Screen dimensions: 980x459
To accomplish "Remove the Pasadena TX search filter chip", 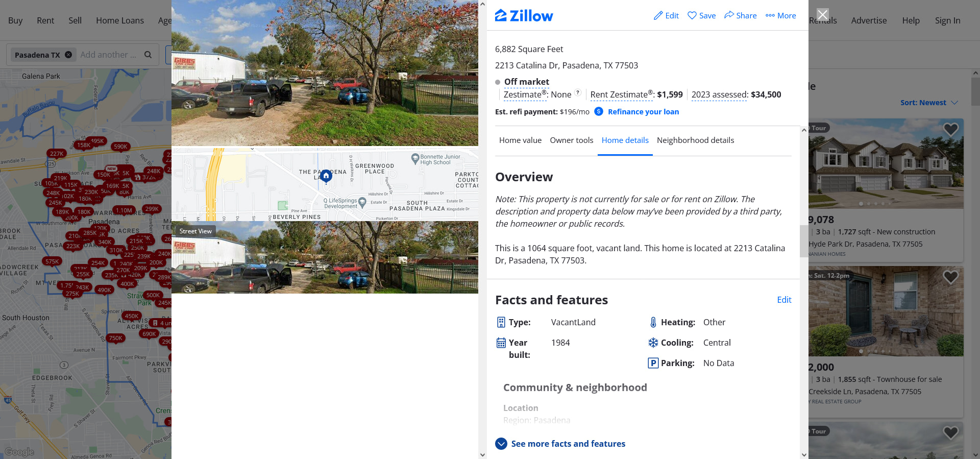I will (x=68, y=55).
